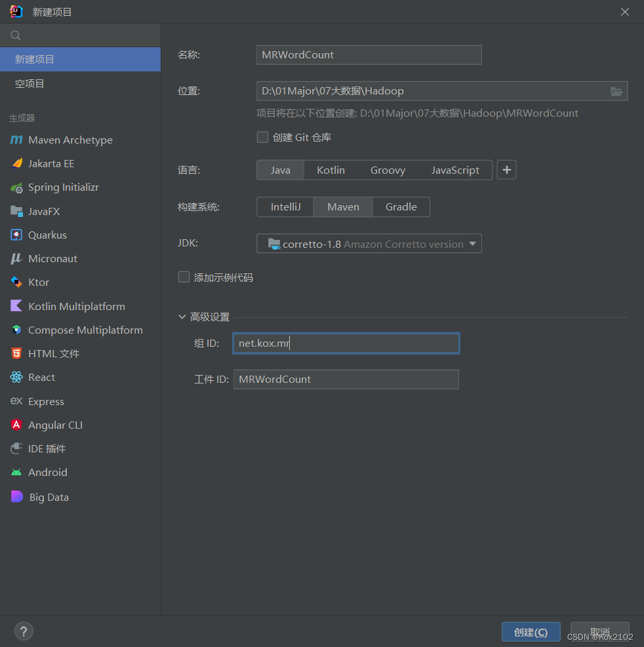Switch language to JavaScript

(455, 170)
